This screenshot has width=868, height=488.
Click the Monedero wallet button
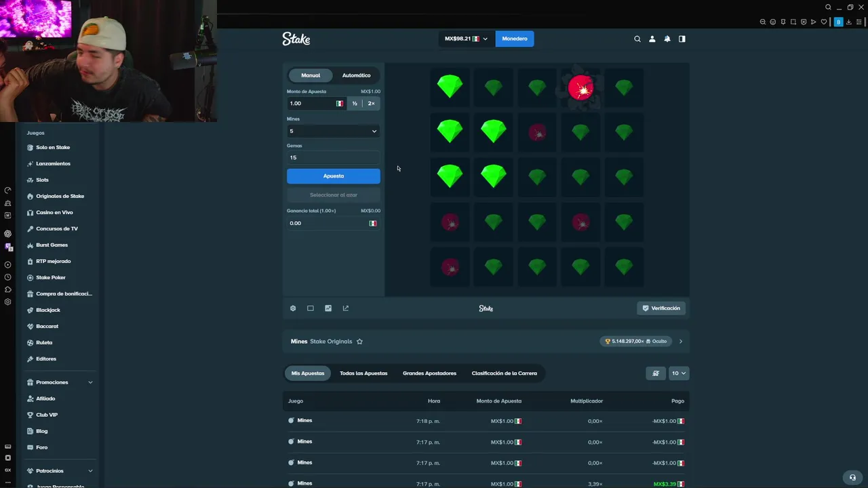(x=515, y=39)
